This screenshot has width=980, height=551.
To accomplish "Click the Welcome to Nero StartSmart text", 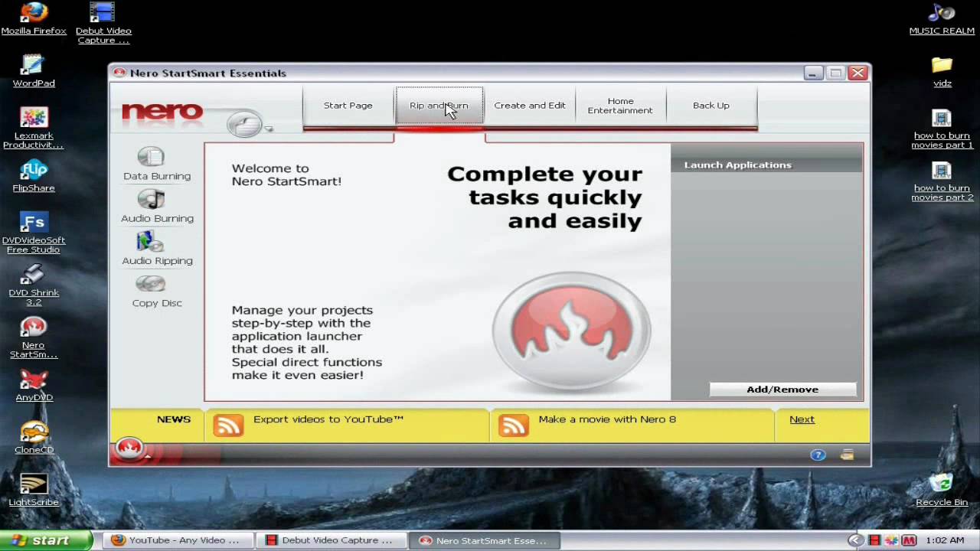I will (286, 175).
